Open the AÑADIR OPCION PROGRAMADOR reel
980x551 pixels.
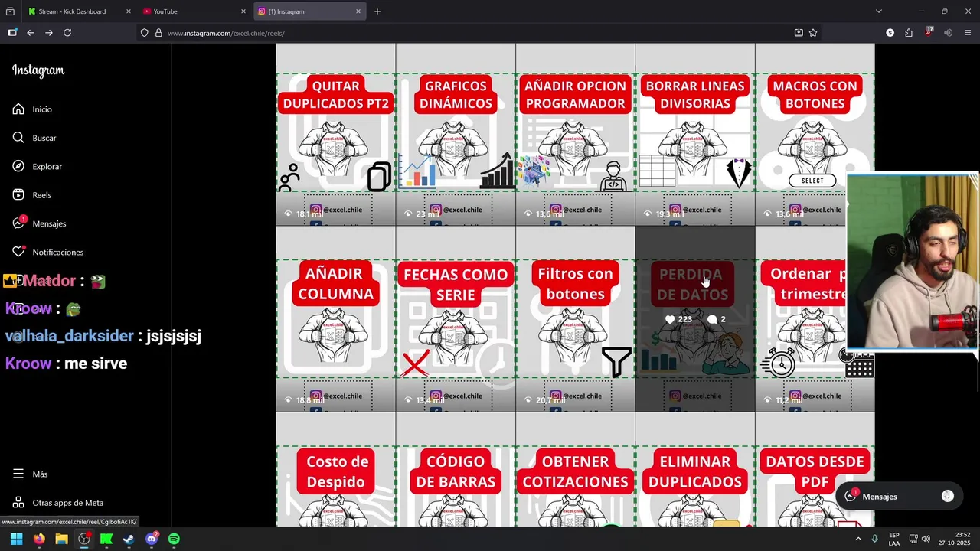[x=575, y=135]
